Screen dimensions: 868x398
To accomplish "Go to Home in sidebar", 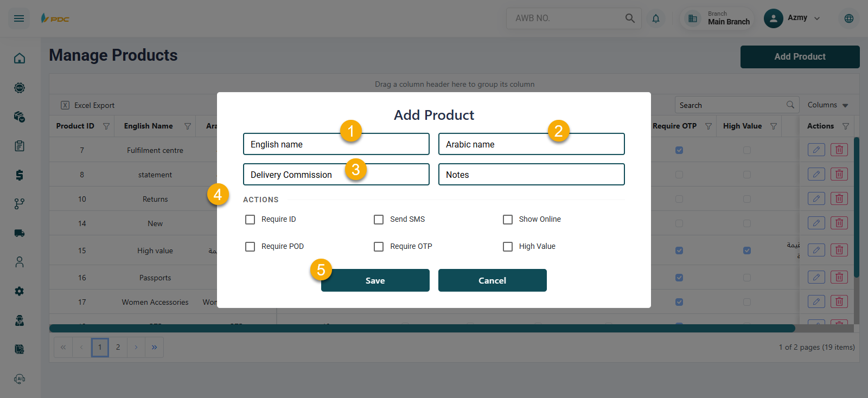I will [20, 58].
